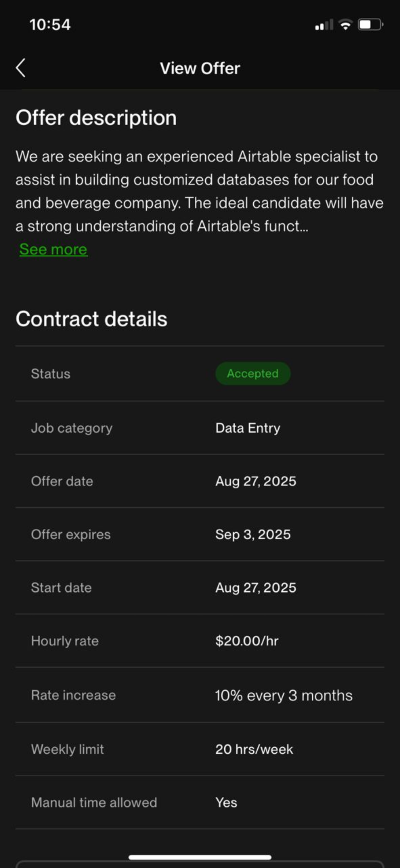Expand description with See more link
The height and width of the screenshot is (868, 400).
tap(54, 250)
